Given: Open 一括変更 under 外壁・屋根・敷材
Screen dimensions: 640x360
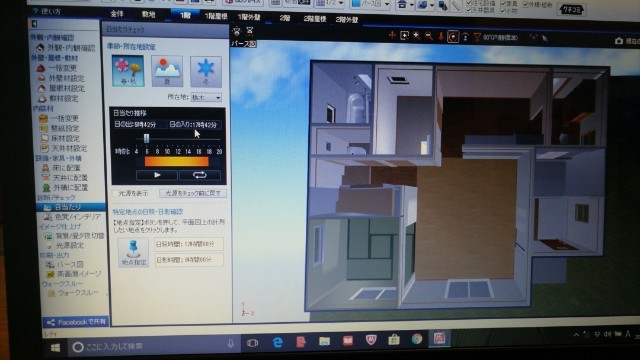Looking at the screenshot, I should tap(57, 68).
